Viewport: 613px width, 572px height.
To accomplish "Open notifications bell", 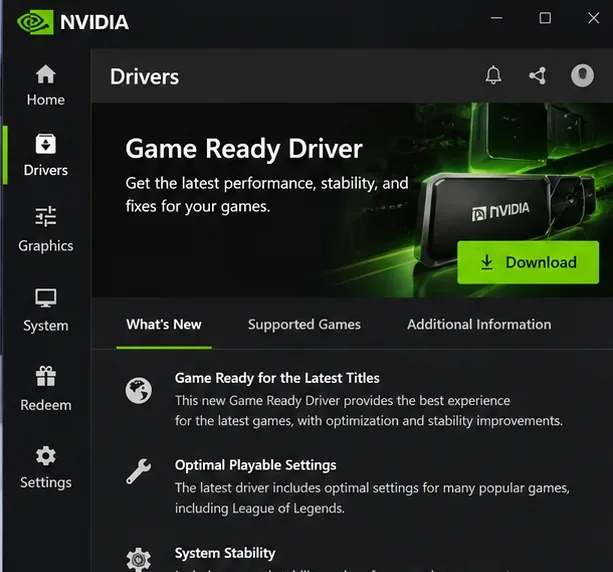I will click(x=493, y=75).
